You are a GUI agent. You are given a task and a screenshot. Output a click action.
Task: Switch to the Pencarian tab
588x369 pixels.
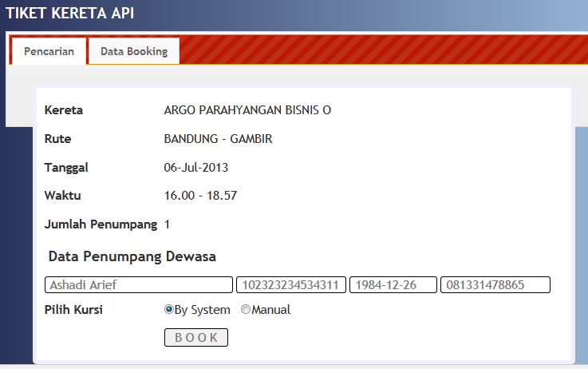coord(49,51)
